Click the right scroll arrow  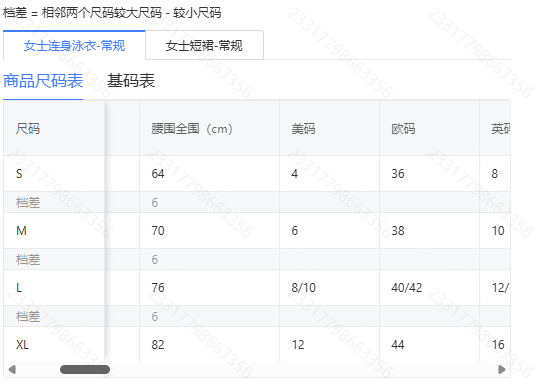click(501, 370)
